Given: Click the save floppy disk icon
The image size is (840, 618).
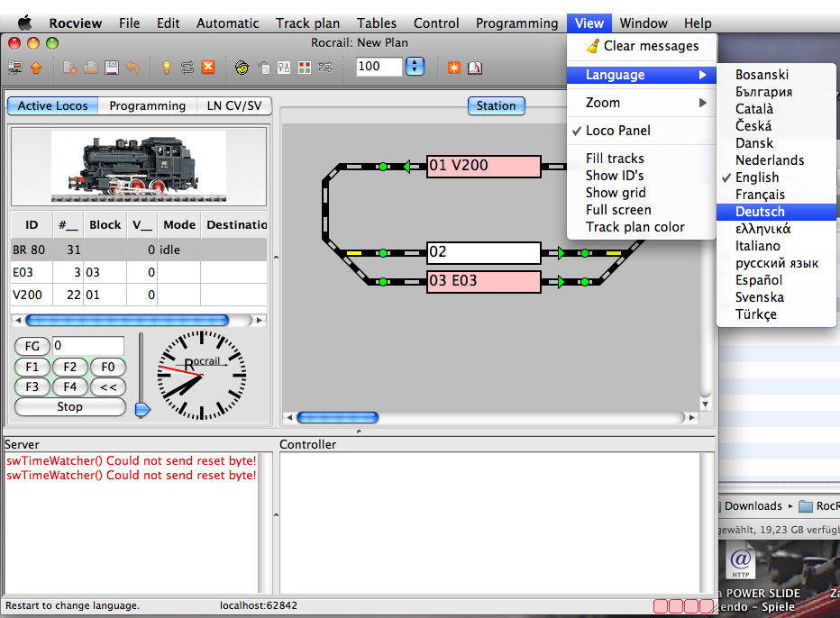Looking at the screenshot, I should (112, 67).
